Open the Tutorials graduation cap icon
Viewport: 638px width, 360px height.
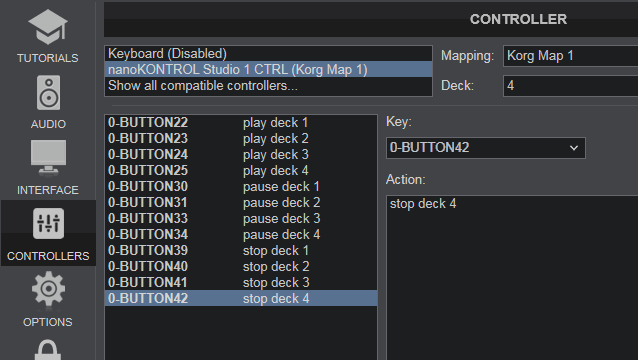(48, 27)
